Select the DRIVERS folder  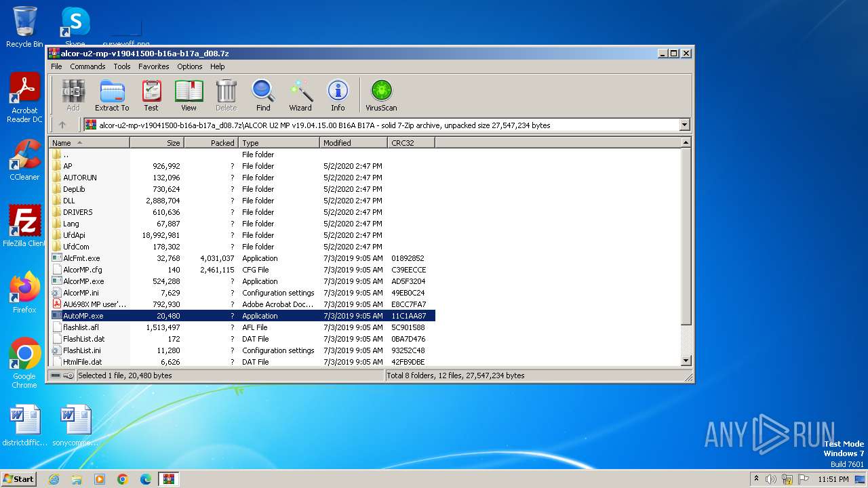[x=242, y=212]
